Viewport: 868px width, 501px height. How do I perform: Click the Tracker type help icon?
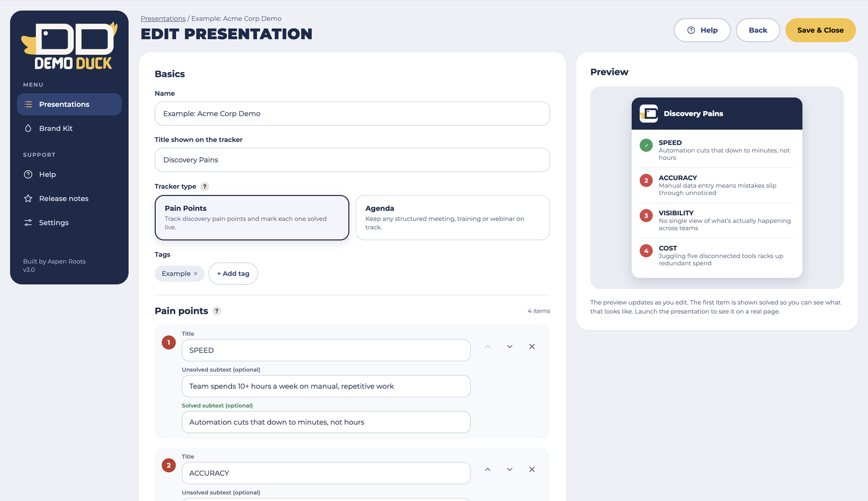tap(205, 186)
